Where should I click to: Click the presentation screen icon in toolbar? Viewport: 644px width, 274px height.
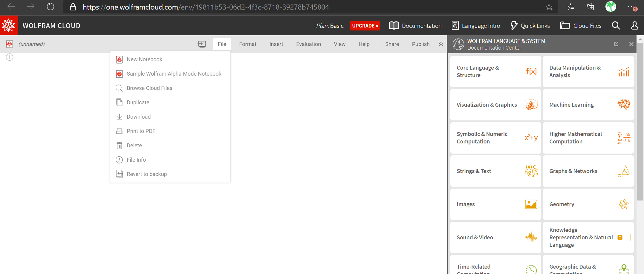202,44
